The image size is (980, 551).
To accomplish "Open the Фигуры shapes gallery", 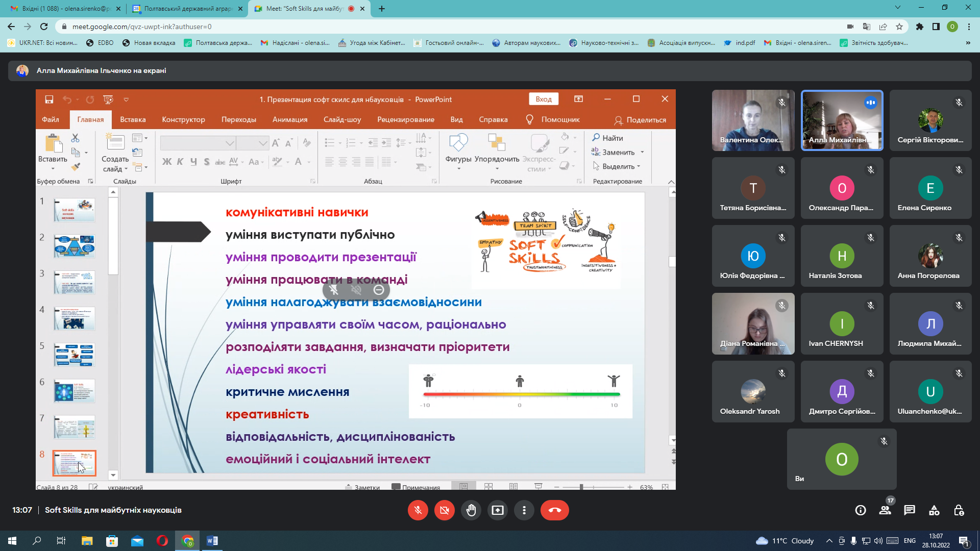I will click(458, 152).
